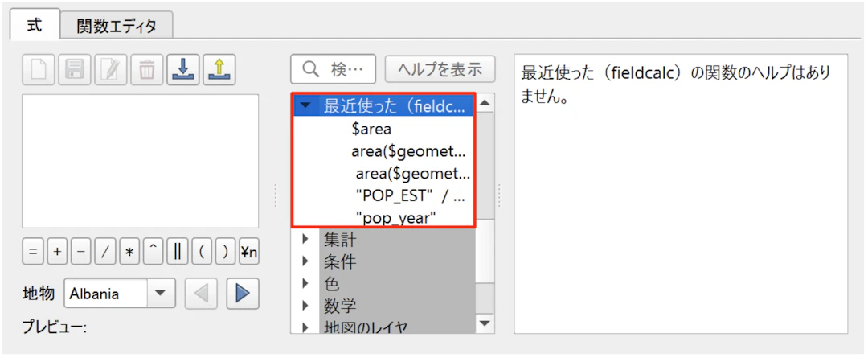The image size is (868, 358).
Task: Click the save expression floppy icon
Action: [75, 70]
